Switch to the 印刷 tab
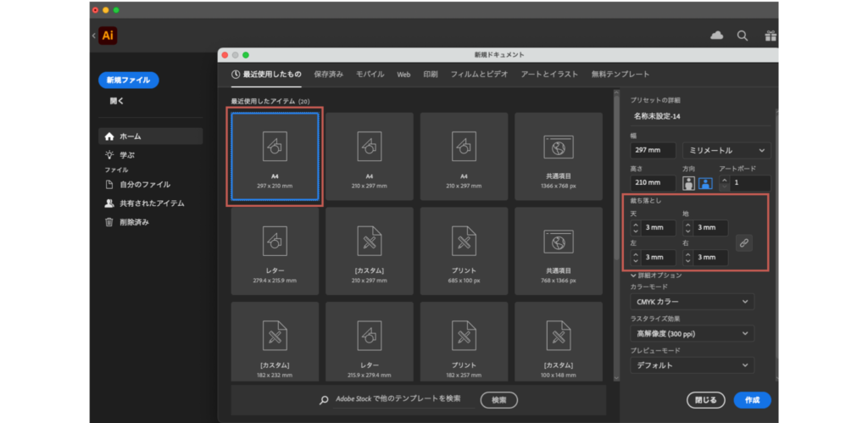 (x=431, y=75)
